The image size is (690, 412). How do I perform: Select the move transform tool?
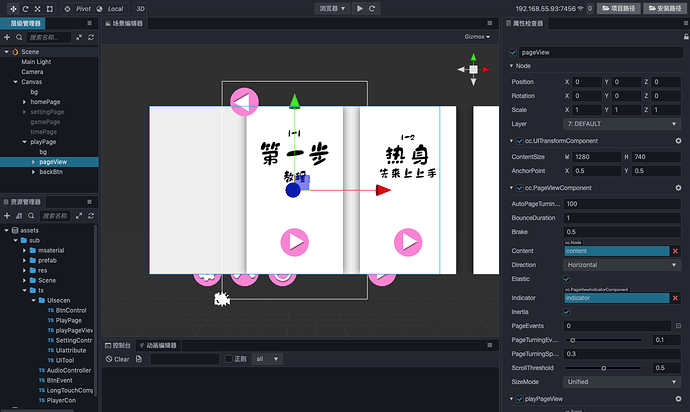pyautogui.click(x=13, y=9)
